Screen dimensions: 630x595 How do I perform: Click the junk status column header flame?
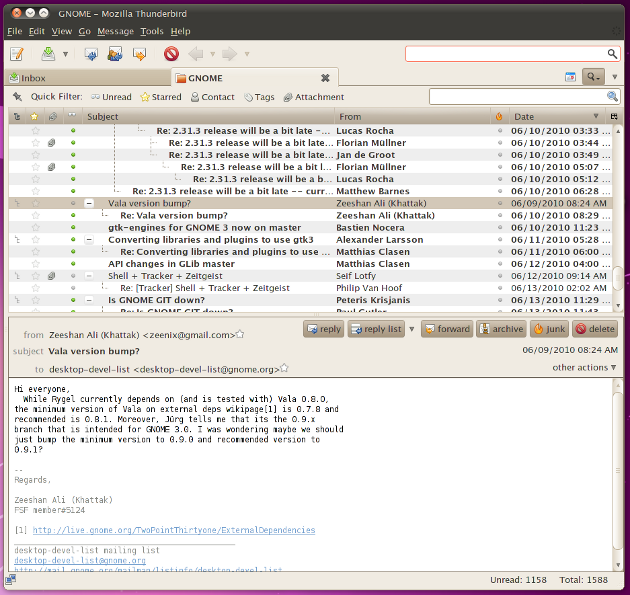tap(499, 117)
